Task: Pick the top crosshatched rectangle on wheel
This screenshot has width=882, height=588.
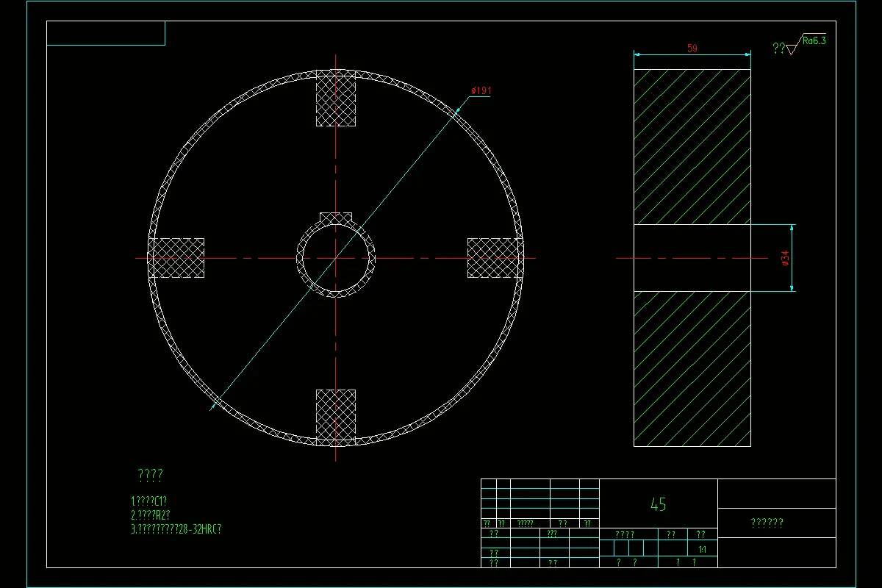Action: [336, 99]
